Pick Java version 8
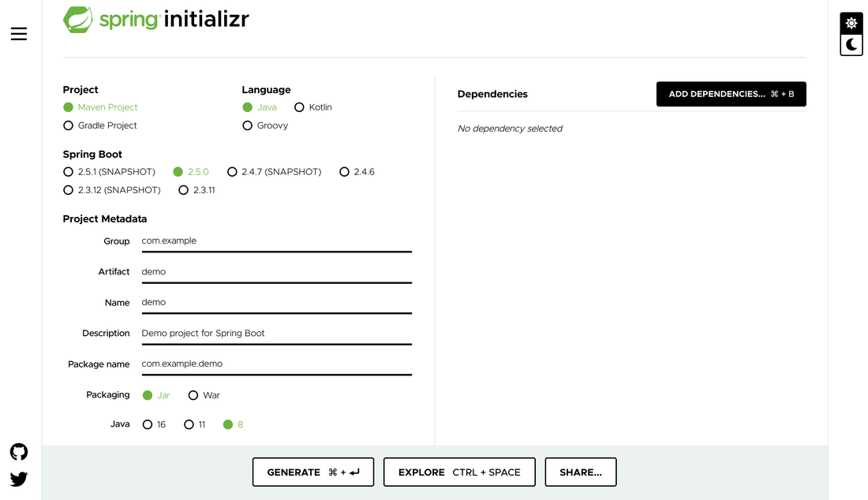 click(233, 425)
